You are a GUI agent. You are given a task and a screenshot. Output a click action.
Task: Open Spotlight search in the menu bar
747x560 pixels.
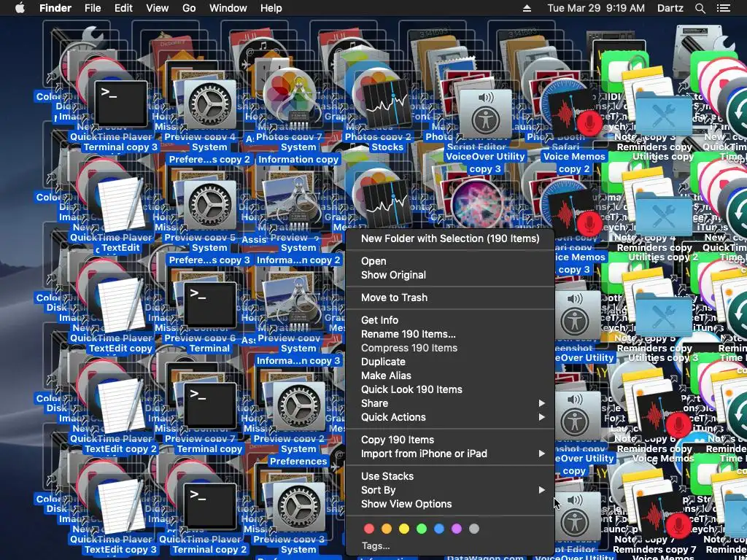pyautogui.click(x=700, y=8)
